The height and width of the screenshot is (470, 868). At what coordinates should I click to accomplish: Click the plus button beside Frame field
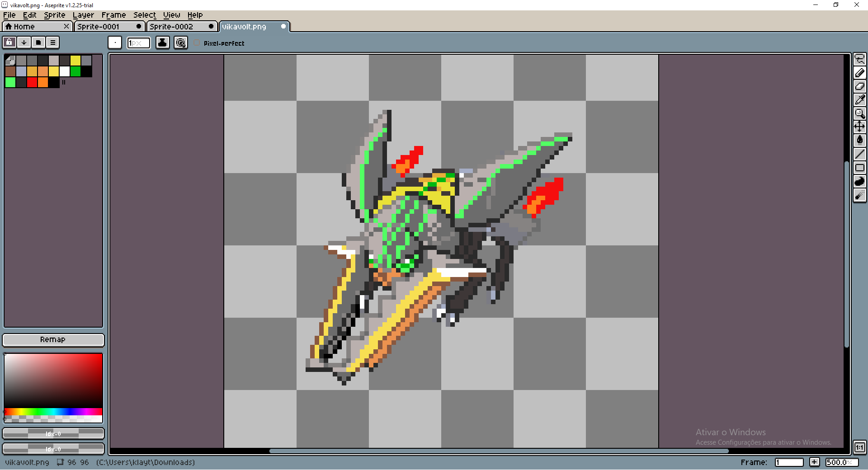[814, 462]
